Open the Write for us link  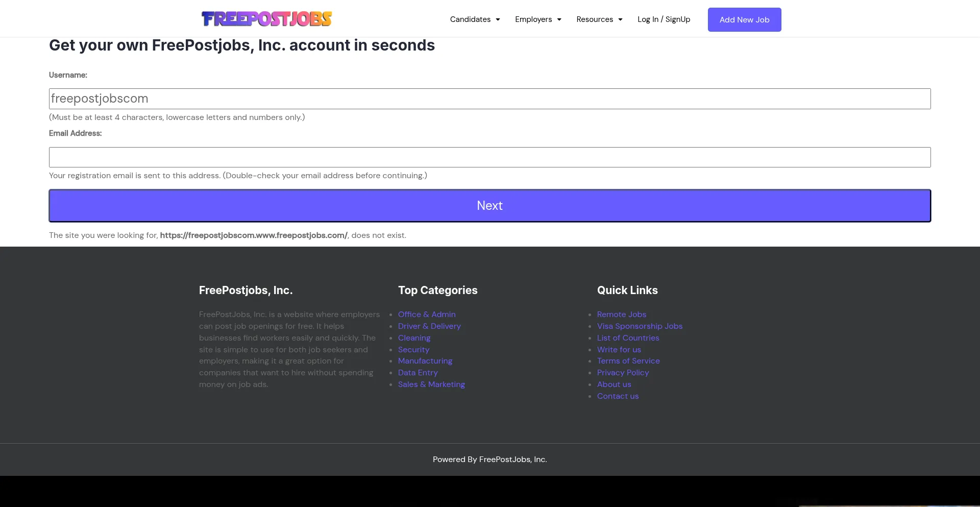[x=619, y=350]
